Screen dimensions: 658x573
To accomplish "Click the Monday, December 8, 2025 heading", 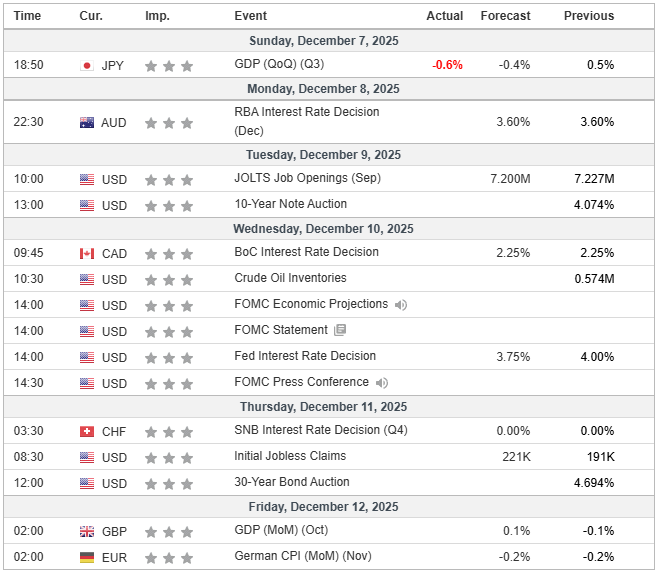I will [323, 89].
